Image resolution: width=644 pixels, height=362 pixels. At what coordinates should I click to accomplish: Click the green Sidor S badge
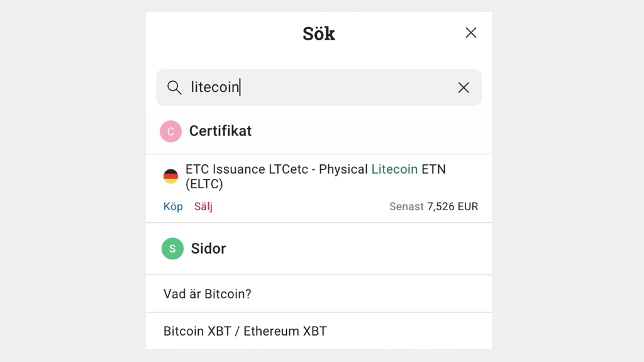[x=172, y=249]
